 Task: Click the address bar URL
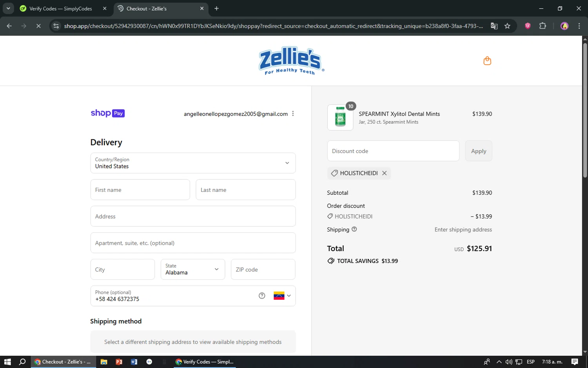point(273,26)
